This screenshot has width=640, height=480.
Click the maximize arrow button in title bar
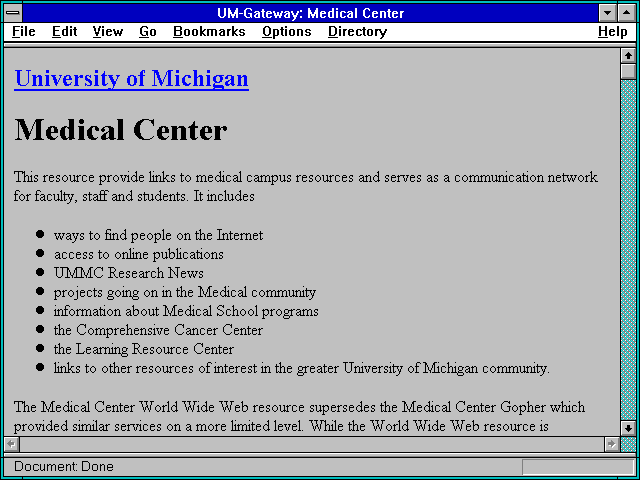(627, 13)
